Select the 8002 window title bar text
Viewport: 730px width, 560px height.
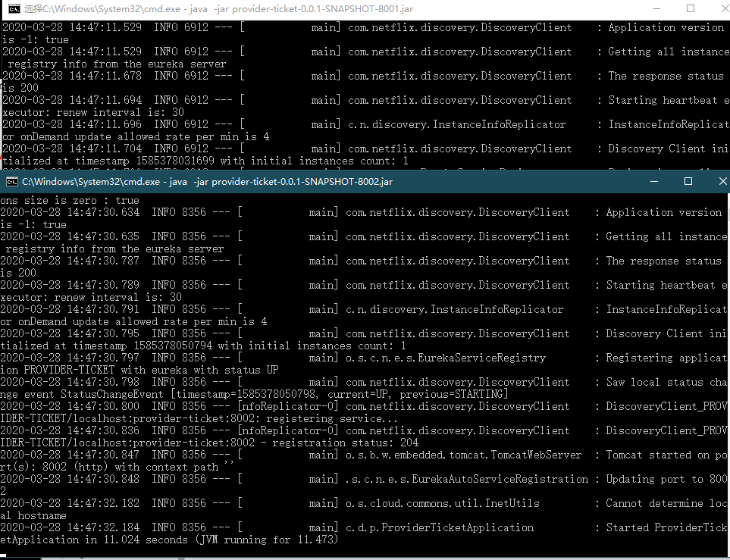207,182
